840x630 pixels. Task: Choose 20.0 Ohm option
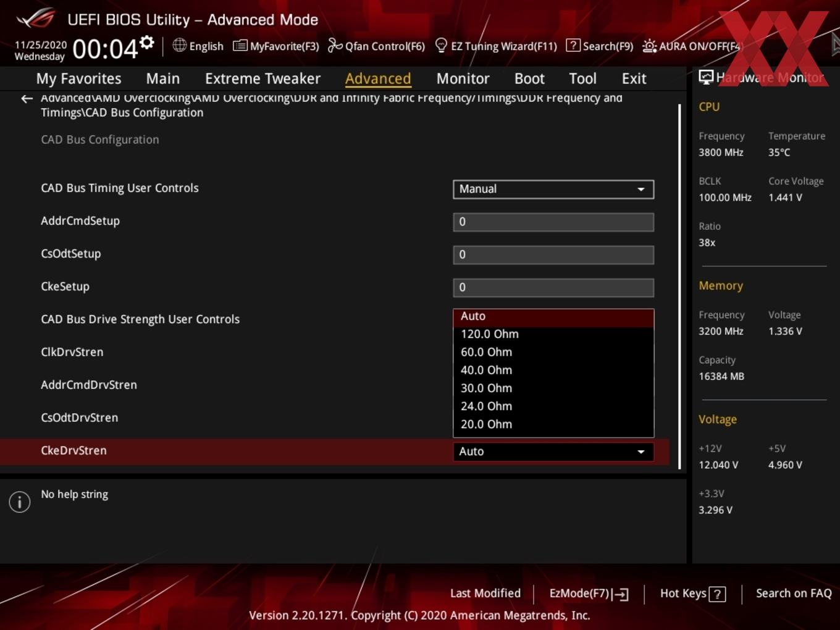[x=553, y=424]
